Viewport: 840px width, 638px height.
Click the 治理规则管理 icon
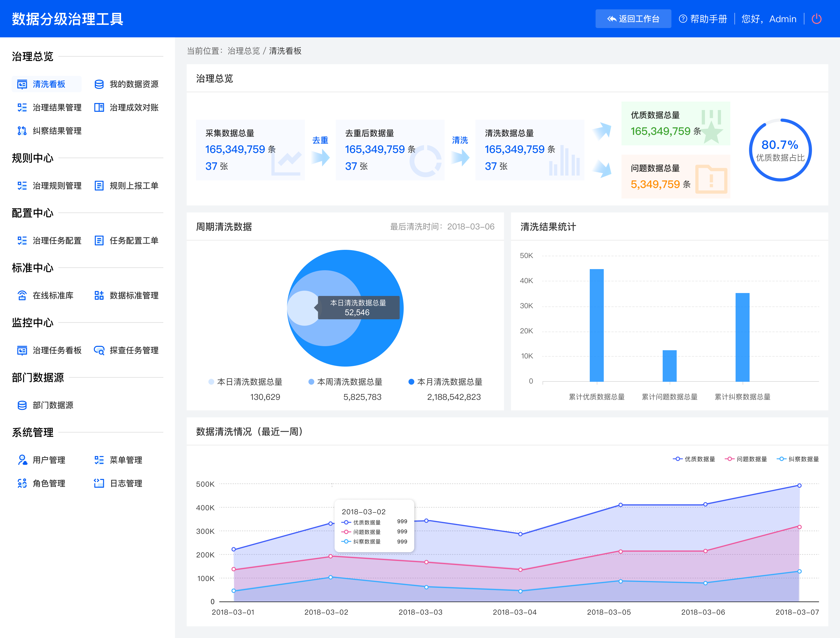[x=22, y=185]
